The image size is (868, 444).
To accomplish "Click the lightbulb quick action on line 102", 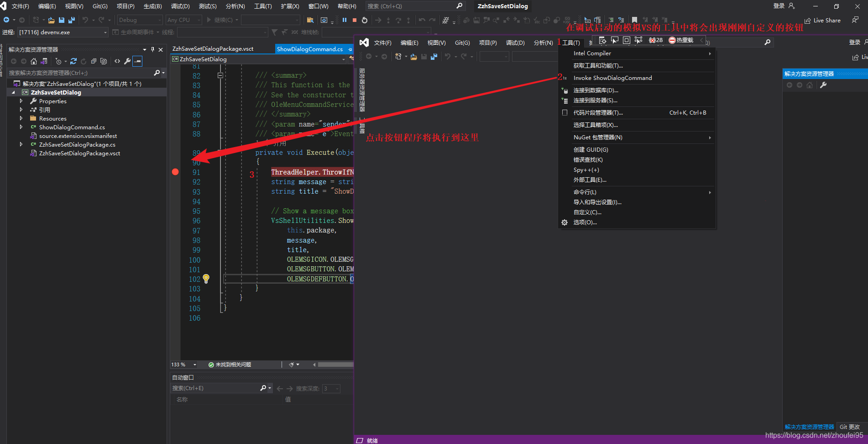I will 206,278.
